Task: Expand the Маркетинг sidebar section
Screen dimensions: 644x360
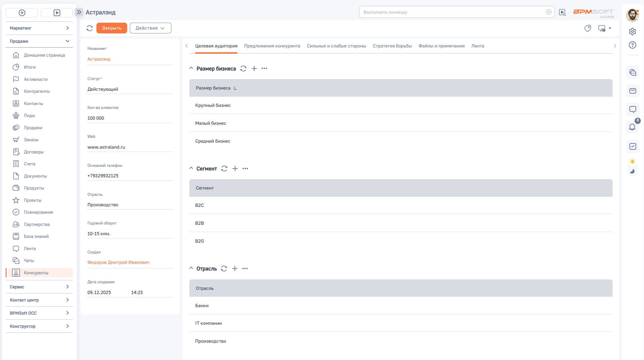Action: tap(67, 28)
